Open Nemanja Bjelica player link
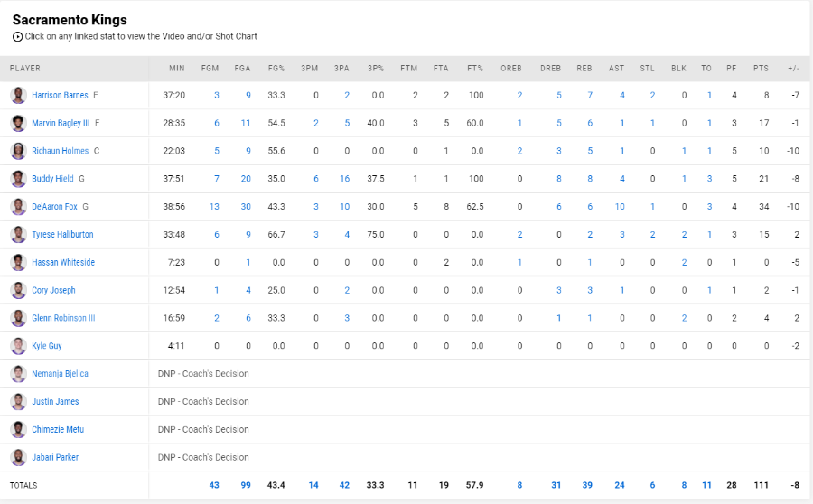813x504 pixels. pyautogui.click(x=61, y=374)
